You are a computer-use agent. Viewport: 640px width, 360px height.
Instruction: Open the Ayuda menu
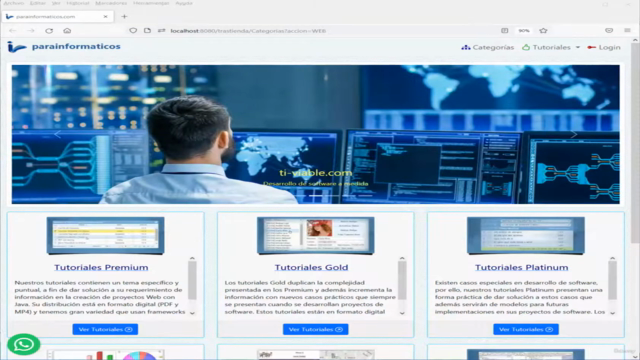coord(184,3)
